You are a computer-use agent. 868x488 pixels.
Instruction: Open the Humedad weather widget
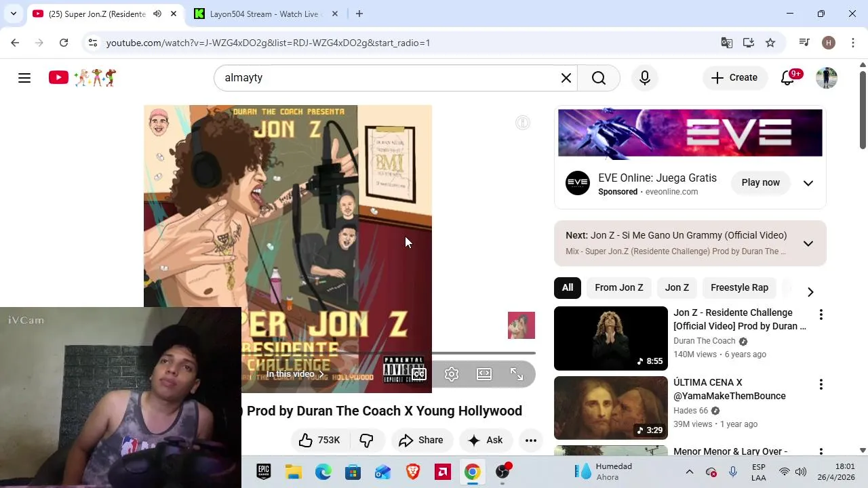pyautogui.click(x=604, y=472)
